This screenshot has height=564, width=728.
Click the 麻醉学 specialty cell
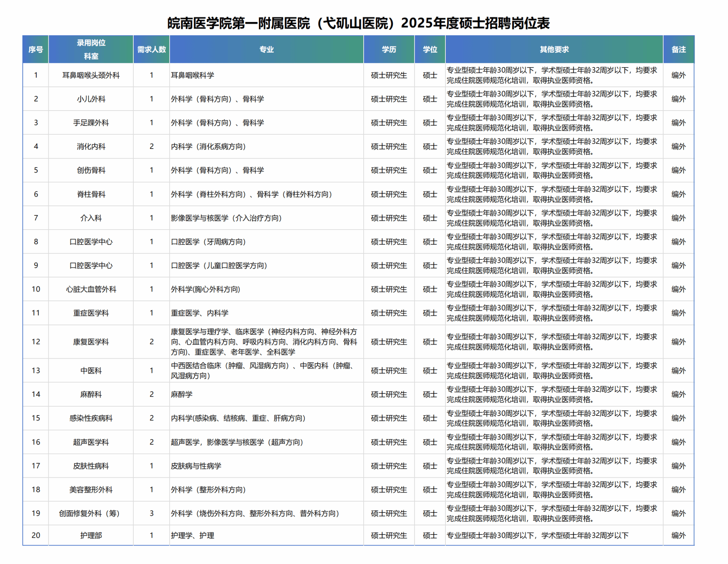click(x=182, y=394)
